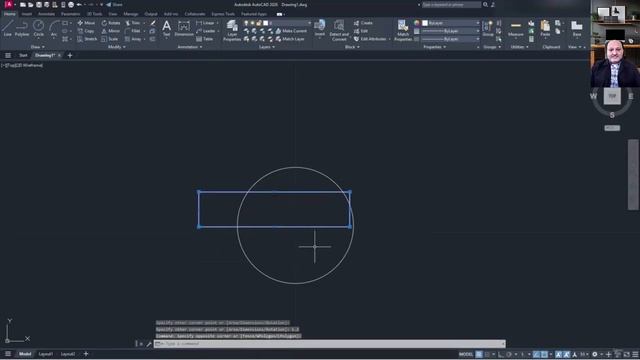Screen dimensions: 640x360
Task: Open the Layer Properties manager
Action: pyautogui.click(x=232, y=31)
